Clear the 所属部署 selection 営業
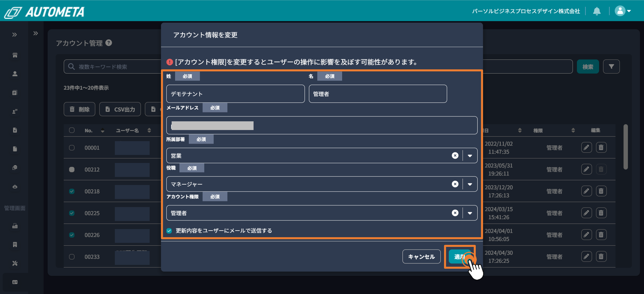 click(455, 155)
